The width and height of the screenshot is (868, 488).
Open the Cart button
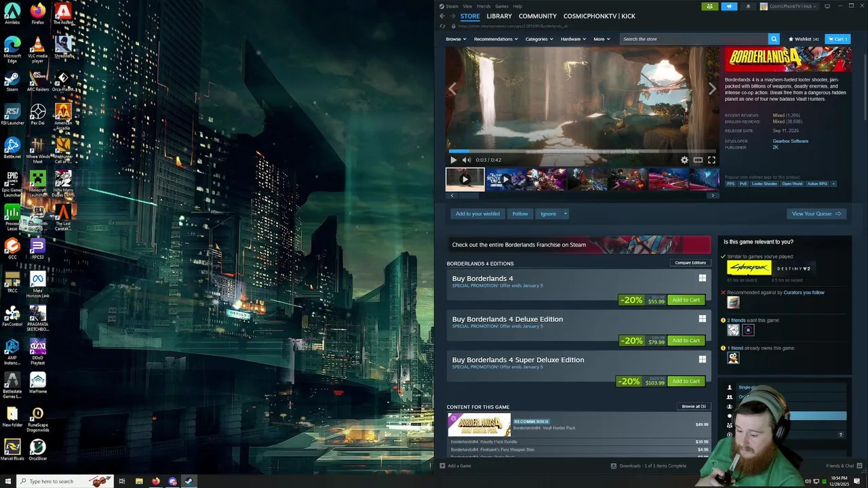click(837, 39)
